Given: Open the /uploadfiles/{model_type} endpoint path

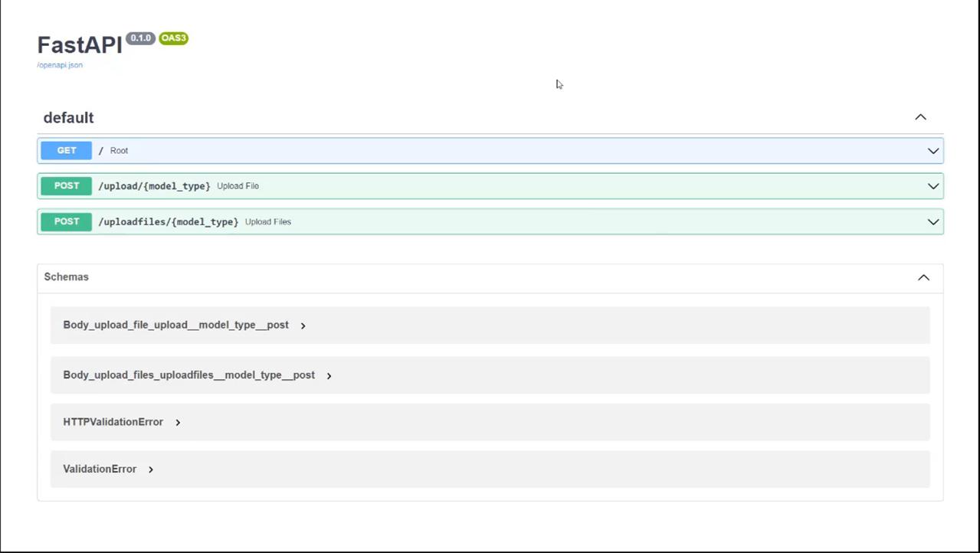Looking at the screenshot, I should (x=168, y=222).
